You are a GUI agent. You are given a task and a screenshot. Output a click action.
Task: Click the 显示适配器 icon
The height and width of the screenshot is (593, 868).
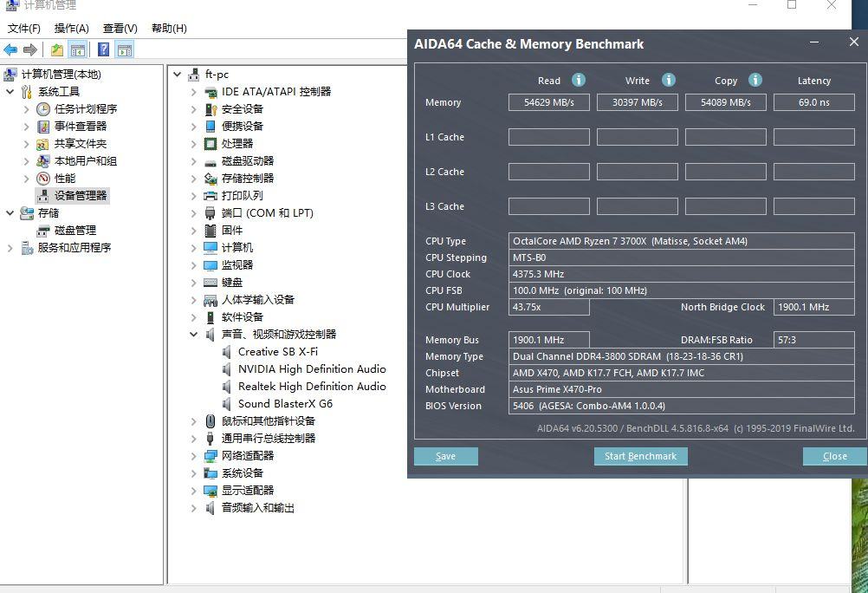point(211,491)
